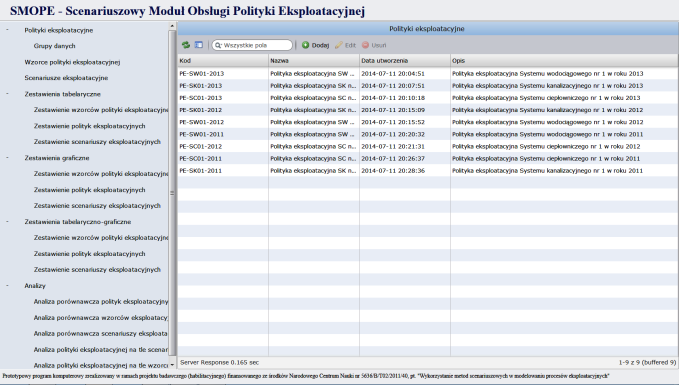Select the Zestawienia tabelaryczno-graficzne label
Viewport: 679px width, 385px height.
point(78,222)
